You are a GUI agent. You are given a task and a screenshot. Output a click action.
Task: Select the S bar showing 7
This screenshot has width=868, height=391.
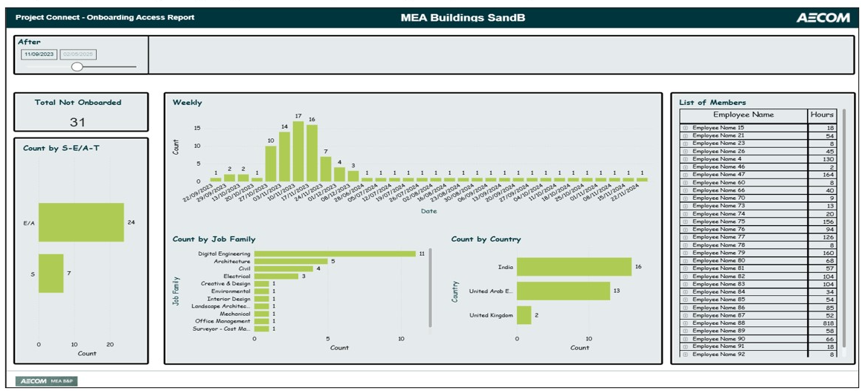(x=51, y=274)
